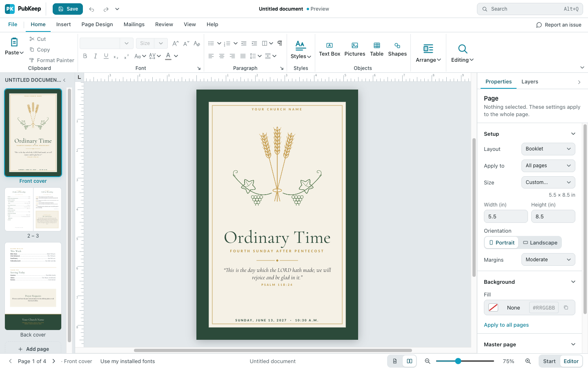Switch to two-page spread view
This screenshot has width=588, height=368.
[x=410, y=361]
